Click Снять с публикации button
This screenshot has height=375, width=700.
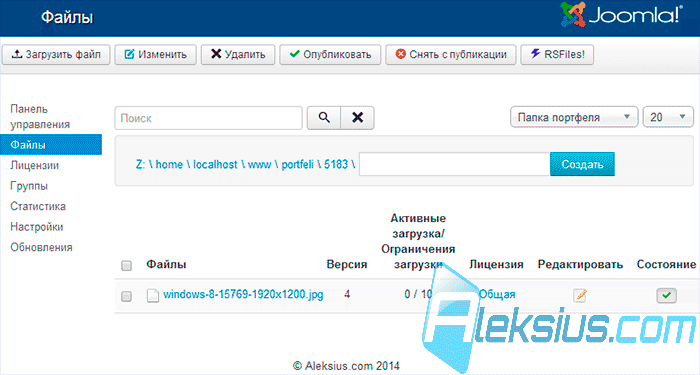tap(451, 54)
